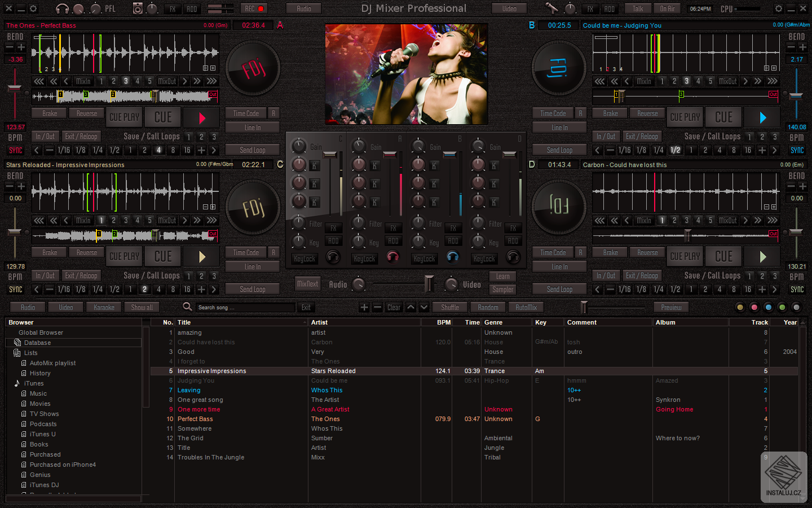This screenshot has height=508, width=812.
Task: Move song up with arrow icon
Action: point(411,307)
